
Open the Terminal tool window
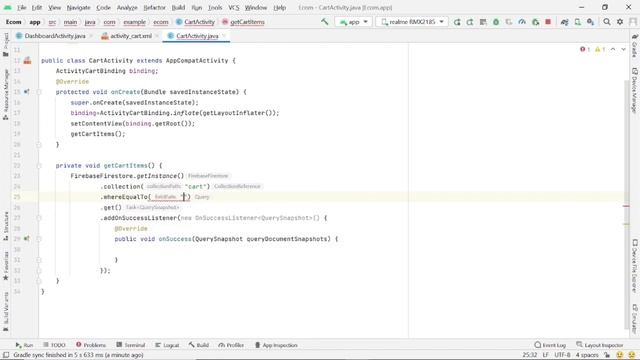[x=131, y=345]
